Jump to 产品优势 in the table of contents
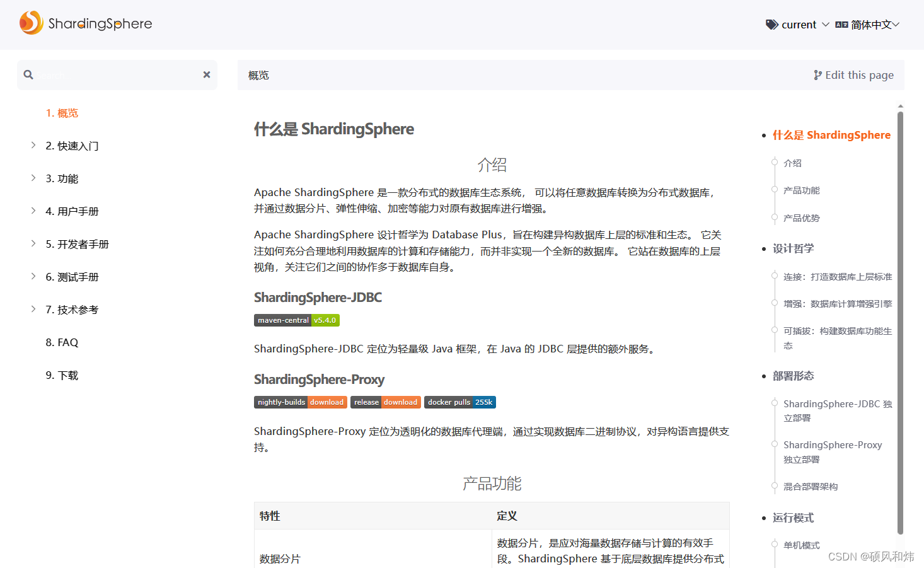Screen dimensions: 924x568 801,218
